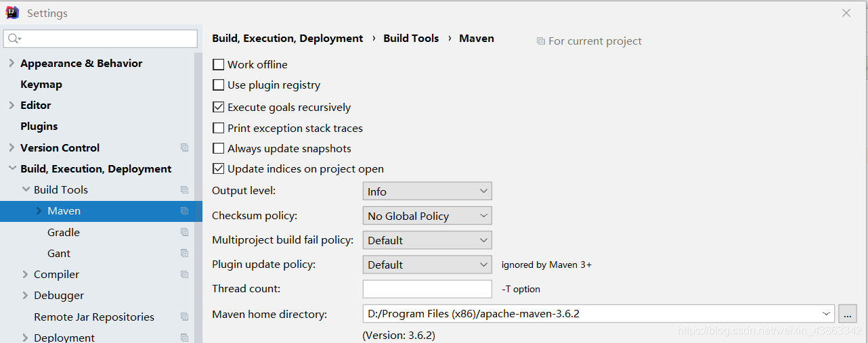Collapse the Build Tools node
This screenshot has width=868, height=343.
click(26, 189)
